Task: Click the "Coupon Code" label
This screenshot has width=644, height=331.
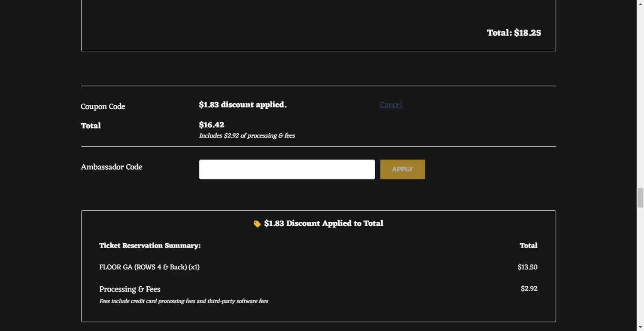Action: (x=103, y=107)
